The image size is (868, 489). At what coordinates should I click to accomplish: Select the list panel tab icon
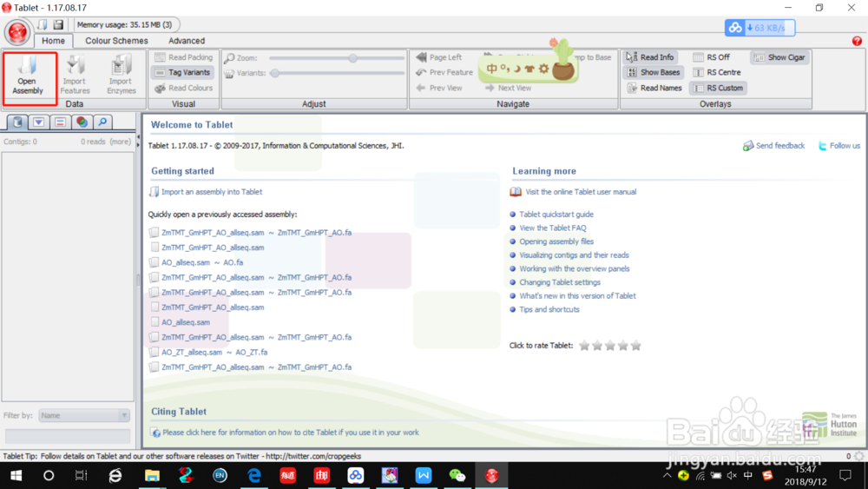pyautogui.click(x=60, y=122)
